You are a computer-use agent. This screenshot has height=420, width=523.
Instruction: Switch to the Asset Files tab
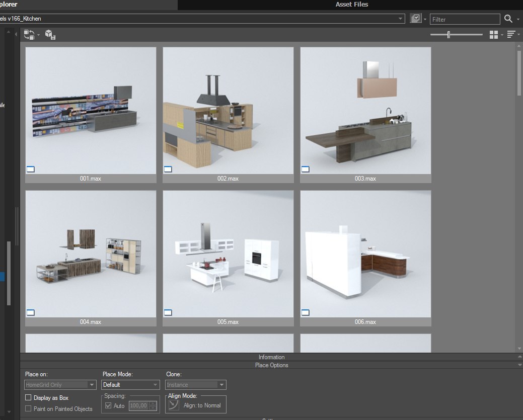351,5
